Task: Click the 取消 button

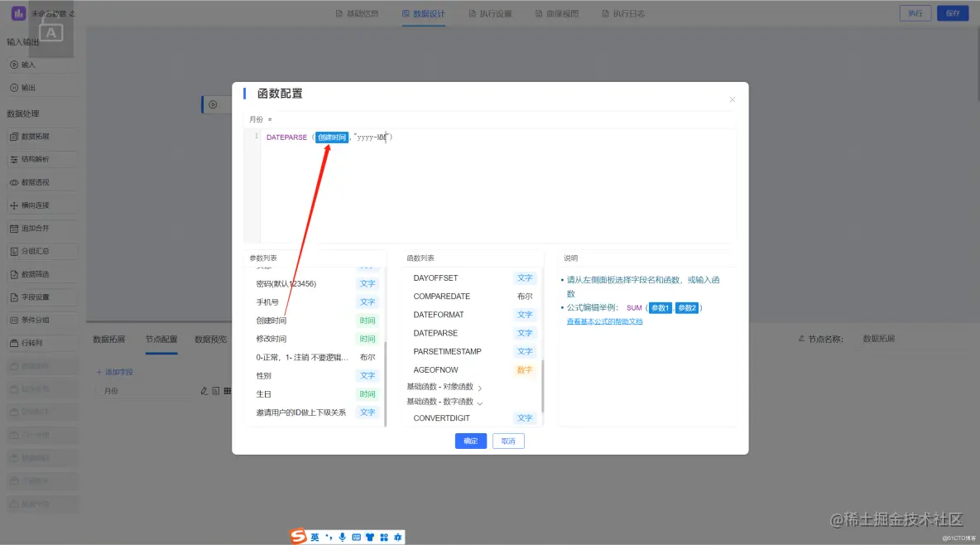Action: (x=508, y=441)
